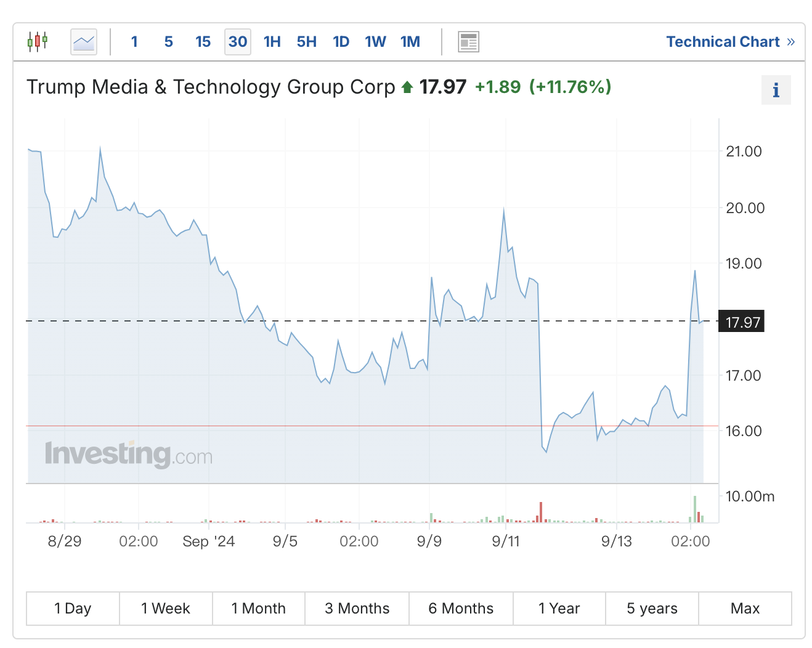Click the tallest red volume bar
Viewport: 812px width, 648px height.
541,512
